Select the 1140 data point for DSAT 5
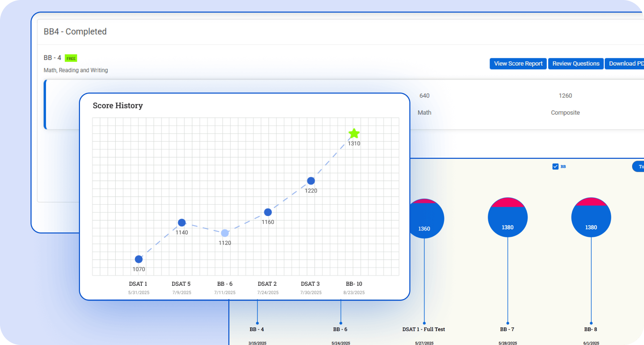 pyautogui.click(x=182, y=223)
